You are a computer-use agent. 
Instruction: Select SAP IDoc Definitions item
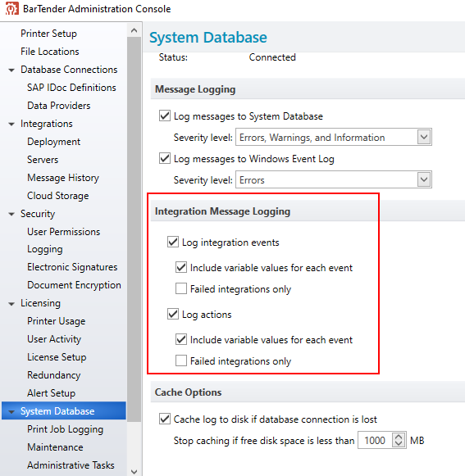click(x=71, y=88)
